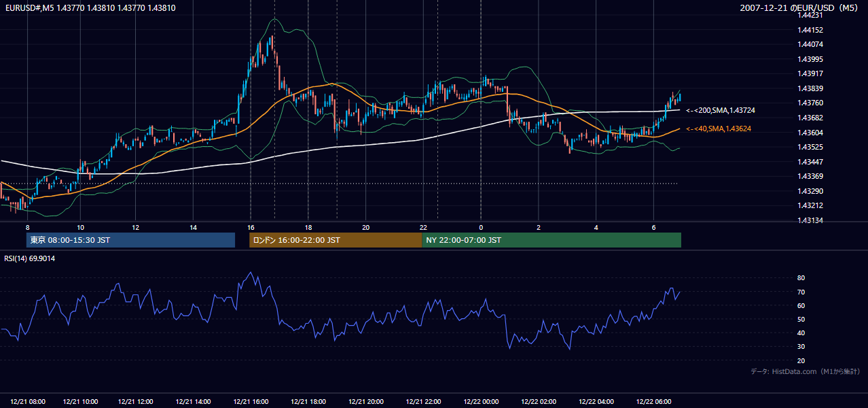The height and width of the screenshot is (408, 868).
Task: Click price axis value 1.44152
Action: 810,30
